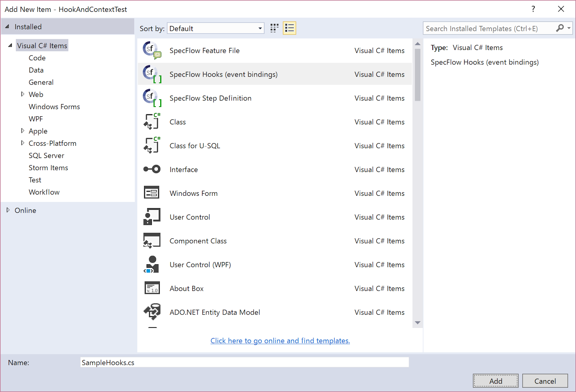Select the User Control (WPF) icon
576x392 pixels.
152,264
